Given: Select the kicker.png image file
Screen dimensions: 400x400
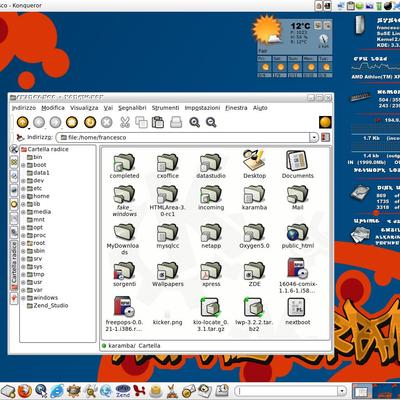Looking at the screenshot, I should 167,317.
